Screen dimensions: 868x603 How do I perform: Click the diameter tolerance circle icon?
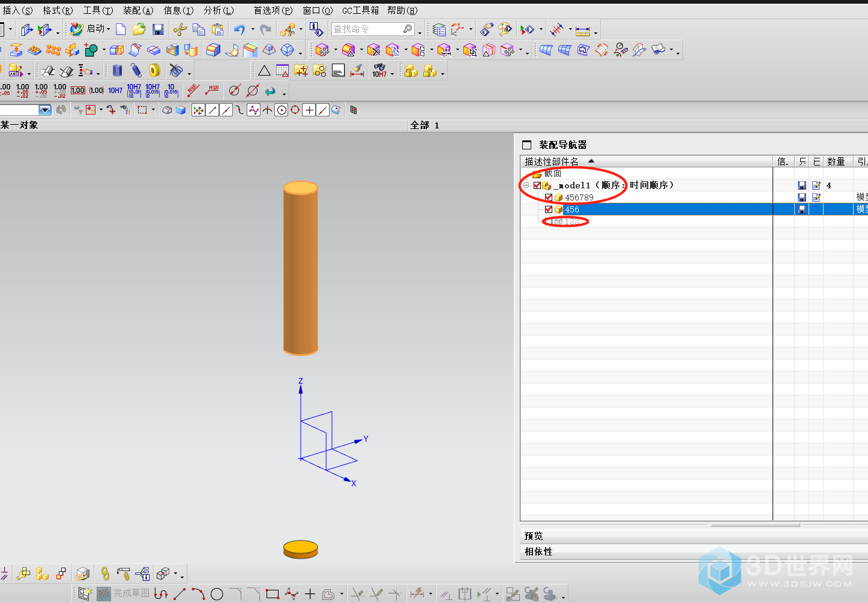click(x=235, y=90)
